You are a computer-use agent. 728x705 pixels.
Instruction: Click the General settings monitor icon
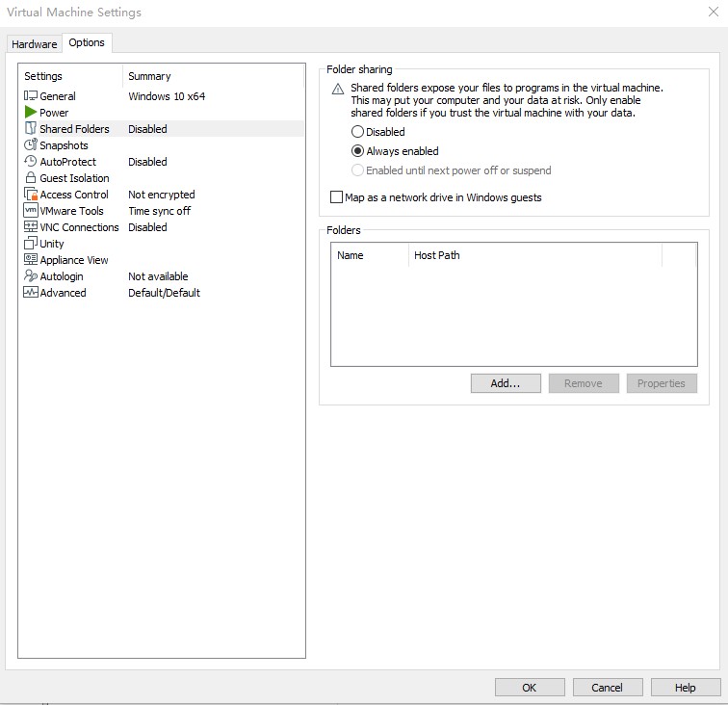[31, 96]
